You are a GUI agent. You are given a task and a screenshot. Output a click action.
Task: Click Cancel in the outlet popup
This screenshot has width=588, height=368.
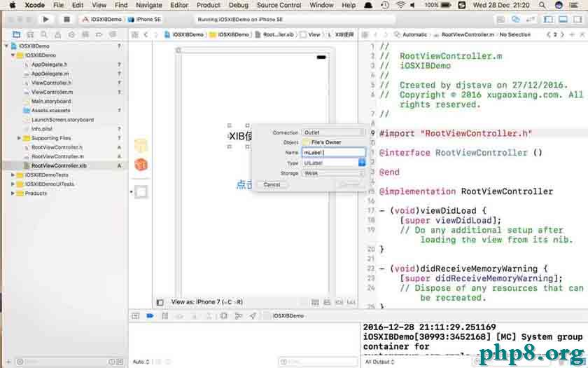click(x=272, y=184)
